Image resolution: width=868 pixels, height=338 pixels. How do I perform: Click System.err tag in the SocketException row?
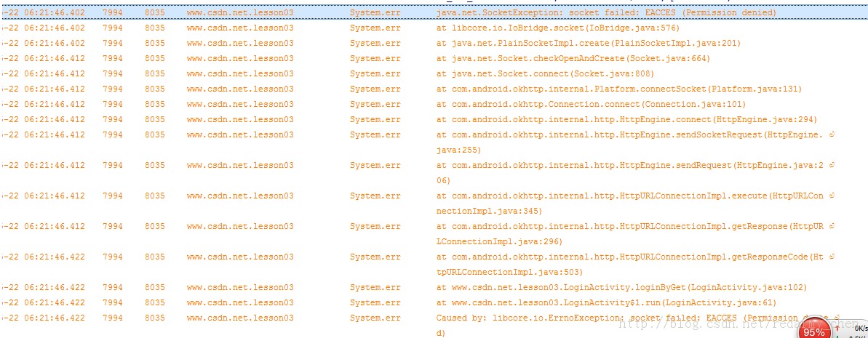click(375, 12)
